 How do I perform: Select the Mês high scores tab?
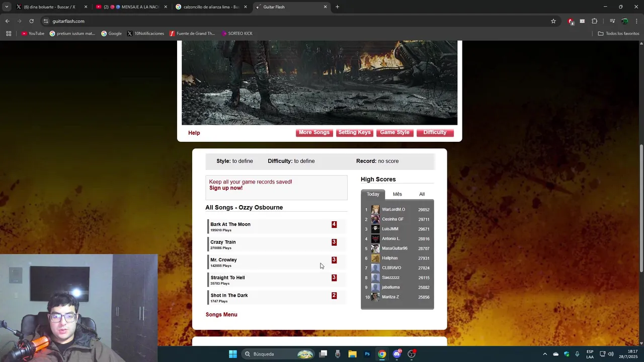point(397,194)
